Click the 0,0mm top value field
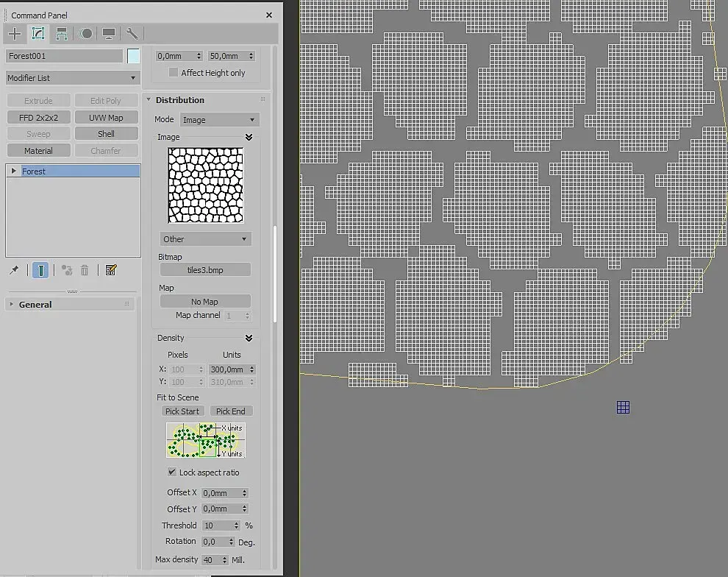The height and width of the screenshot is (577, 728). coord(176,56)
